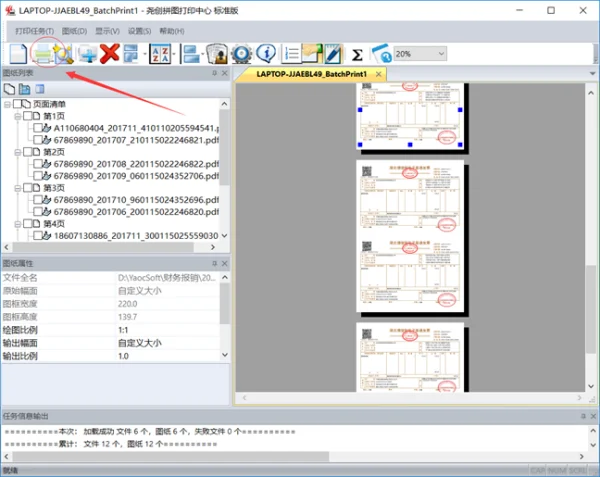Open the 设置(S) menu

(139, 31)
